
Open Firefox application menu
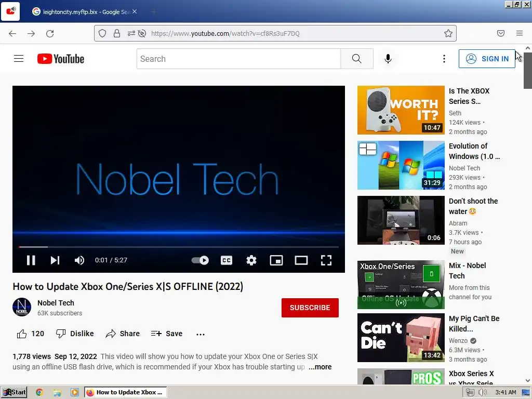click(520, 33)
